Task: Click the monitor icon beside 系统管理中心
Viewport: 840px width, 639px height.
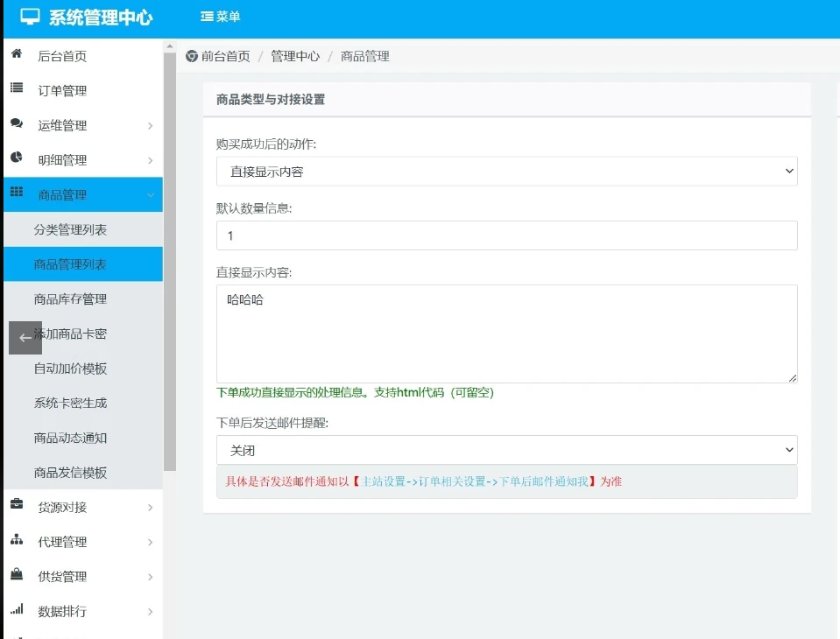Action: [x=30, y=17]
